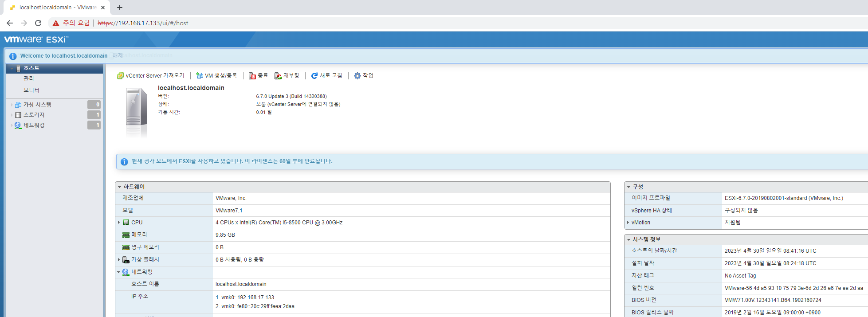The image size is (868, 317).
Task: Click VM 생성/등록 toolbar button
Action: (216, 76)
